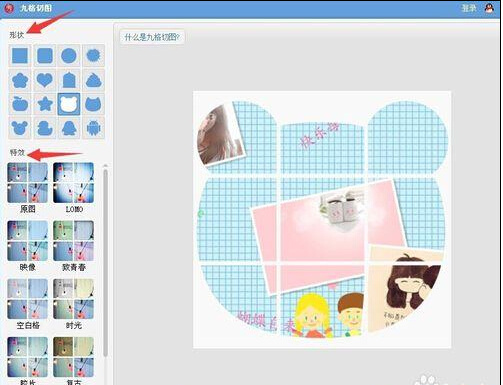This screenshot has width=503, height=385.
Task: Select the square shape
Action: 20,55
